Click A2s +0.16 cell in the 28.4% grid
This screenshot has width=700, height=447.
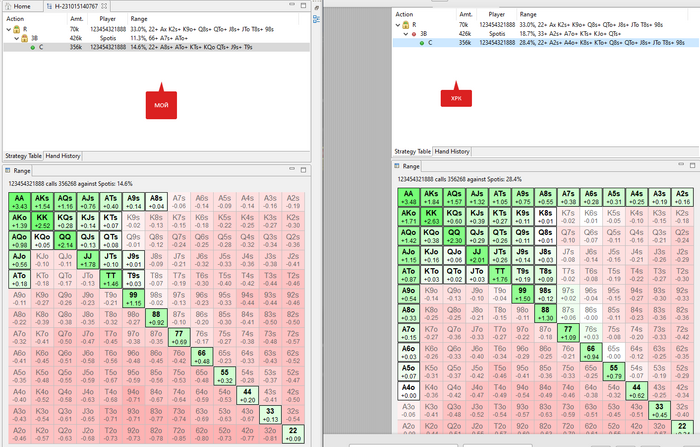(x=682, y=197)
